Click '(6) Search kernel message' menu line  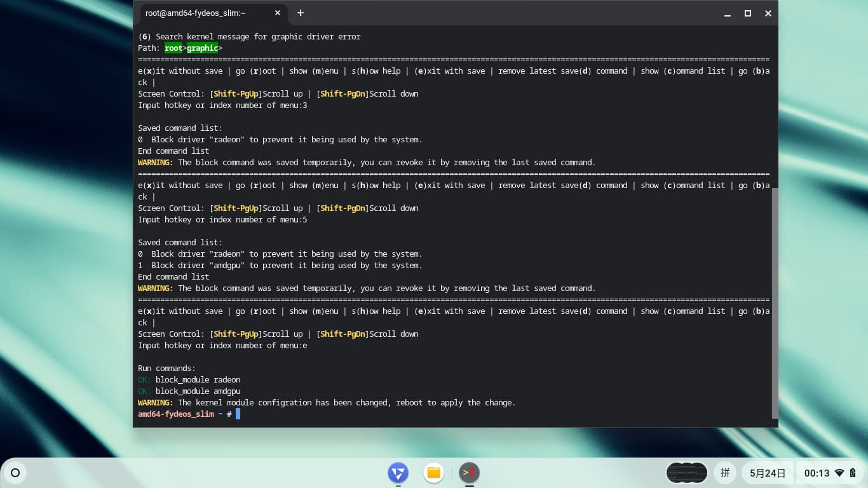pyautogui.click(x=249, y=36)
